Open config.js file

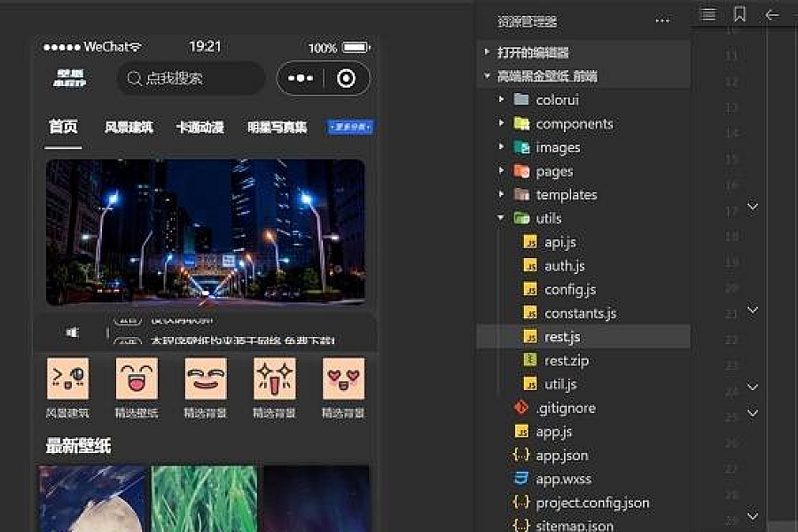point(570,290)
